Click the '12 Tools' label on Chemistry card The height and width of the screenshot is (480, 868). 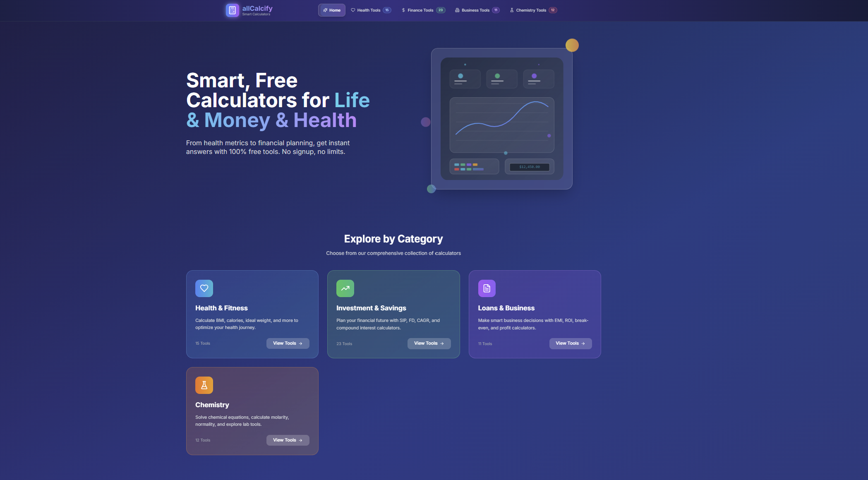(x=203, y=440)
